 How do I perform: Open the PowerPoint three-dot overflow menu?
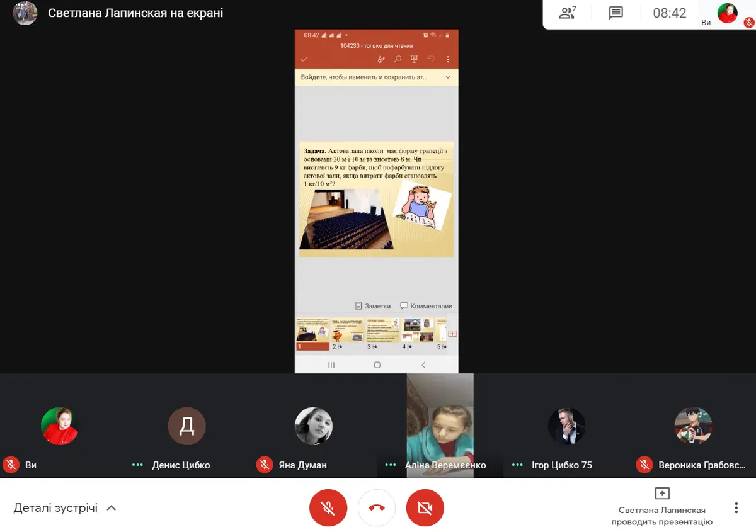[x=448, y=59]
